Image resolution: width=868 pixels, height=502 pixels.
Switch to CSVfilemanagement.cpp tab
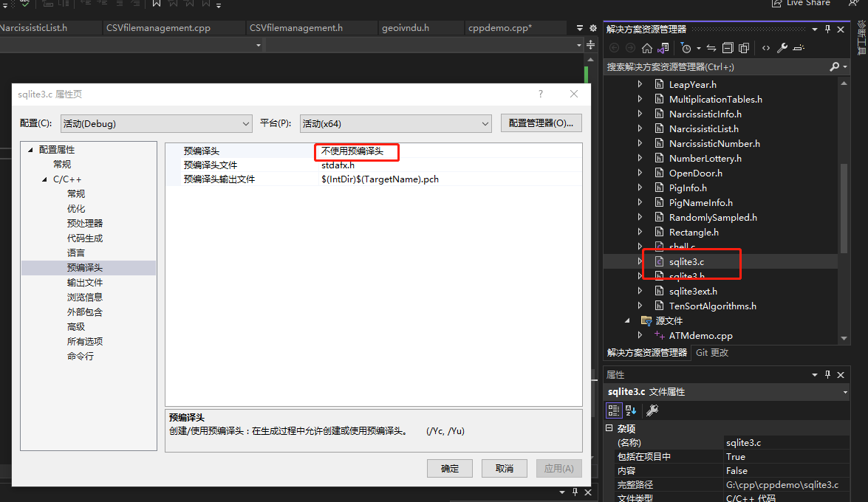click(158, 27)
